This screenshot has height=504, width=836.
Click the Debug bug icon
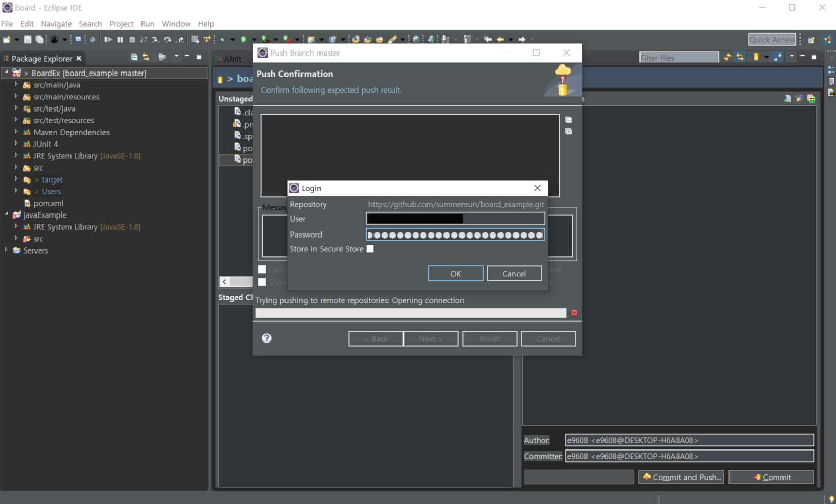[222, 39]
